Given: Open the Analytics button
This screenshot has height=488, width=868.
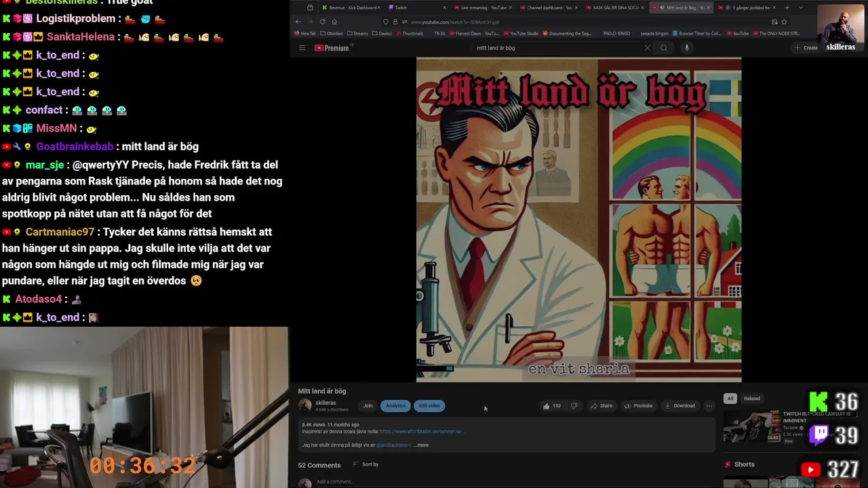Looking at the screenshot, I should click(395, 406).
